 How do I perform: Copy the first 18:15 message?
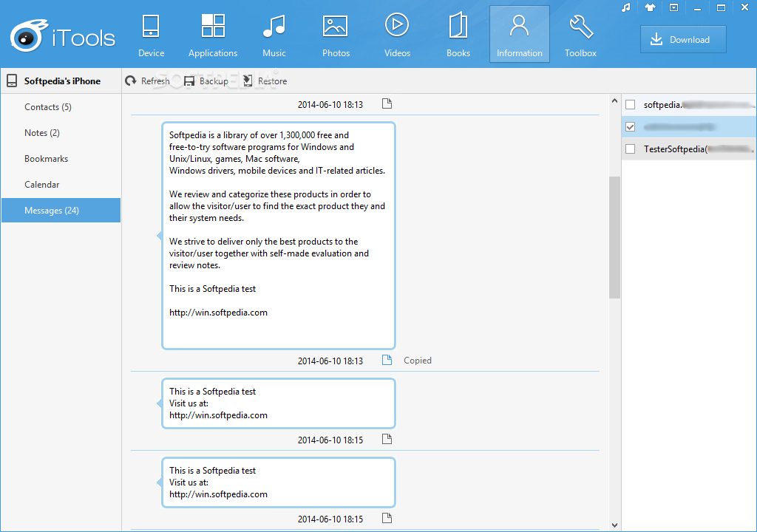(387, 440)
